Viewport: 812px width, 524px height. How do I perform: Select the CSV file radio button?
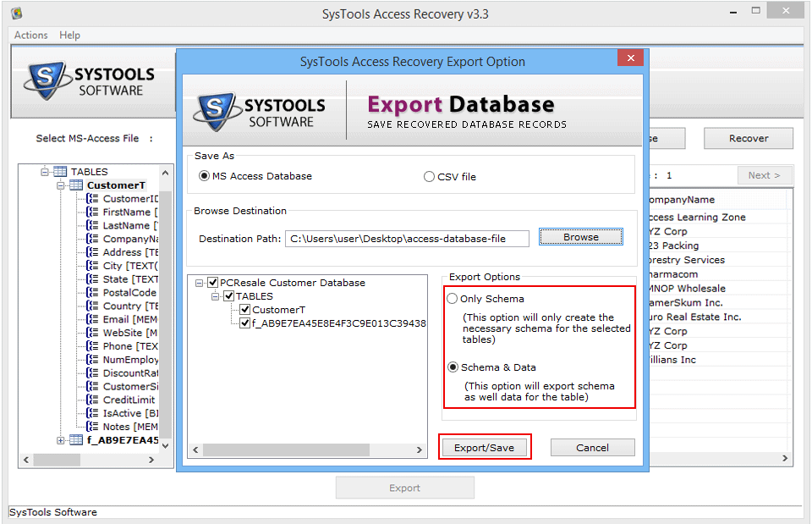pos(429,177)
